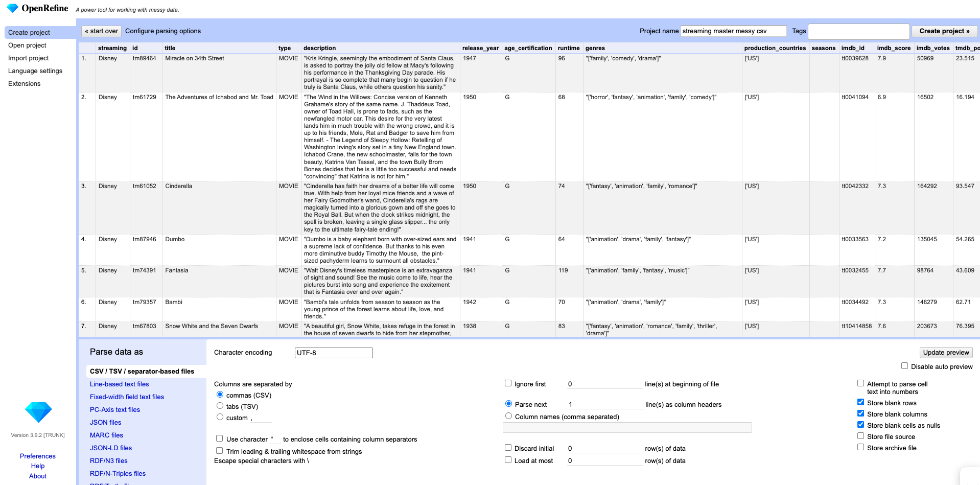Image resolution: width=980 pixels, height=485 pixels.
Task: Focus the Discard initial rows number field
Action: (x=604, y=449)
